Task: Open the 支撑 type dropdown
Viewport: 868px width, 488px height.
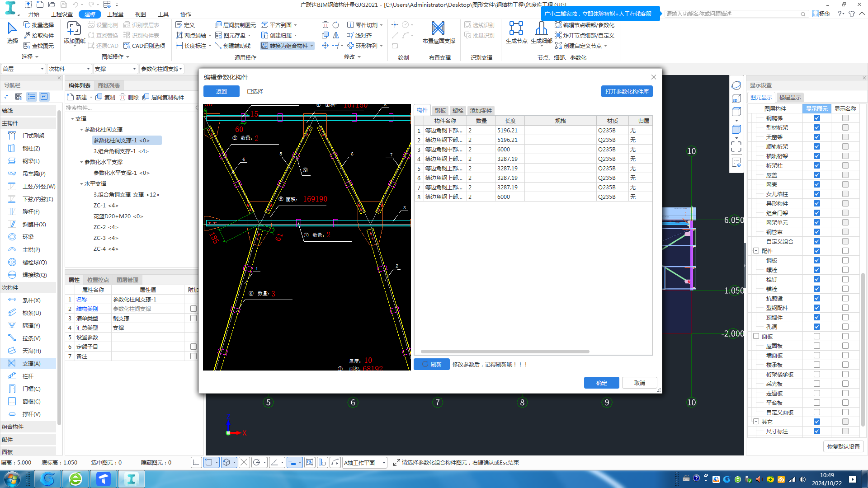Action: coord(115,69)
